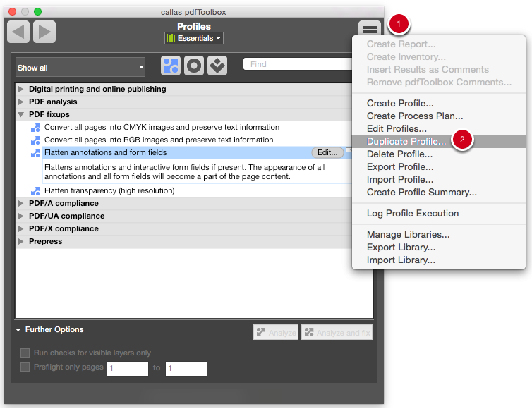Viewport: 532px width, 409px height.
Task: Click the start page number field
Action: tap(128, 369)
